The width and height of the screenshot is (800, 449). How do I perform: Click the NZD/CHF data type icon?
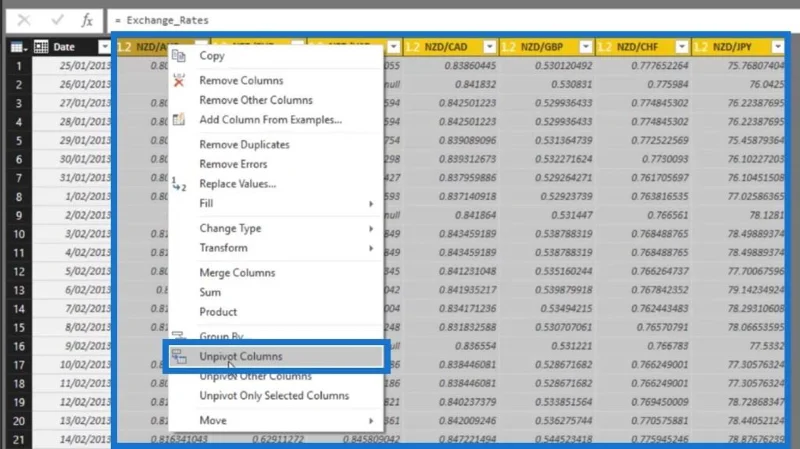[x=604, y=47]
